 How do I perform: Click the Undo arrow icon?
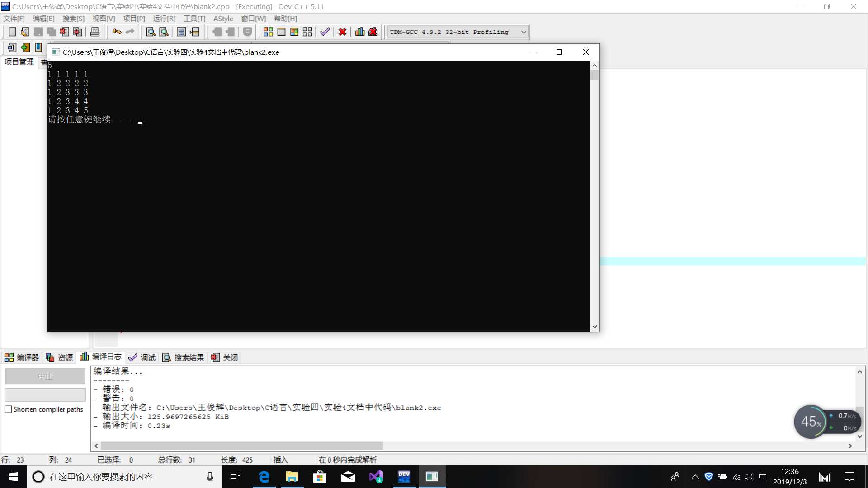(117, 32)
